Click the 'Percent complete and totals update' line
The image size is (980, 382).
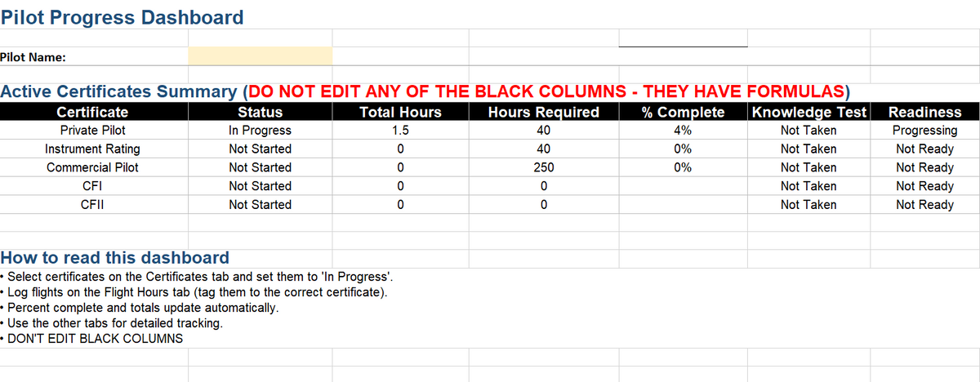[140, 308]
